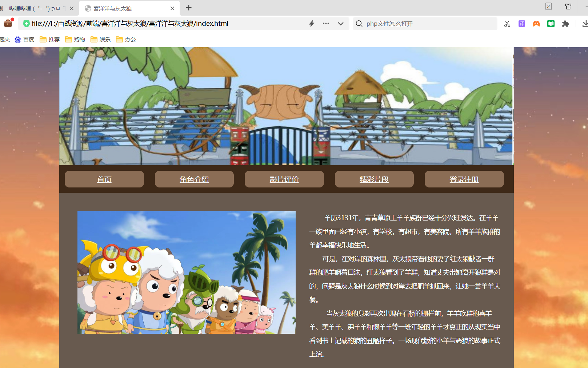The width and height of the screenshot is (588, 368).
Task: Open the 百度 bookmark
Action: (x=24, y=39)
